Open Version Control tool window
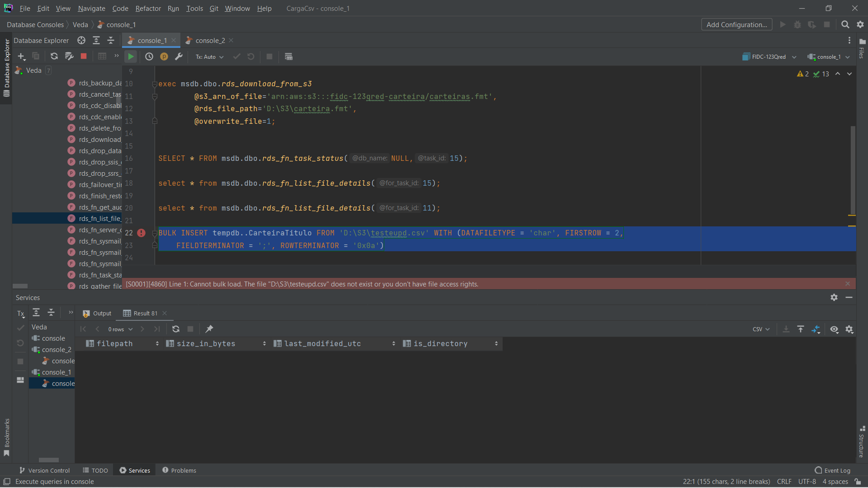The height and width of the screenshot is (488, 868). [44, 470]
